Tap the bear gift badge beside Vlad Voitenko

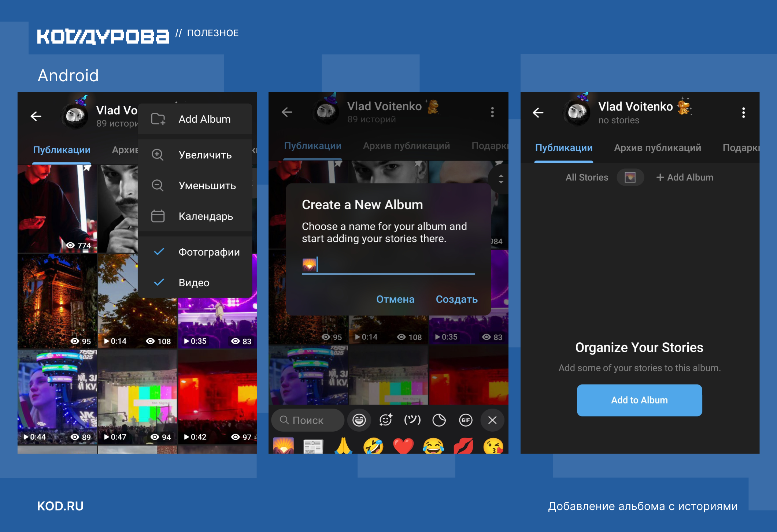pos(684,106)
